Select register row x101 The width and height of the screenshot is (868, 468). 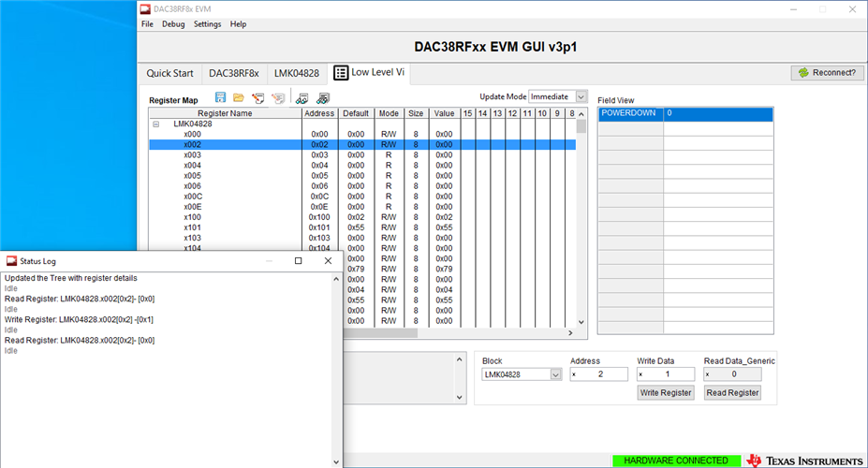click(362, 227)
